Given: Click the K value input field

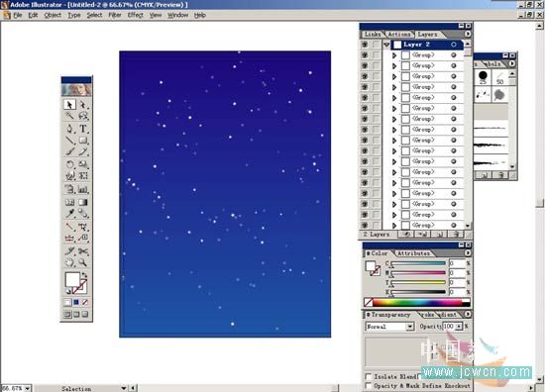Looking at the screenshot, I should (457, 292).
